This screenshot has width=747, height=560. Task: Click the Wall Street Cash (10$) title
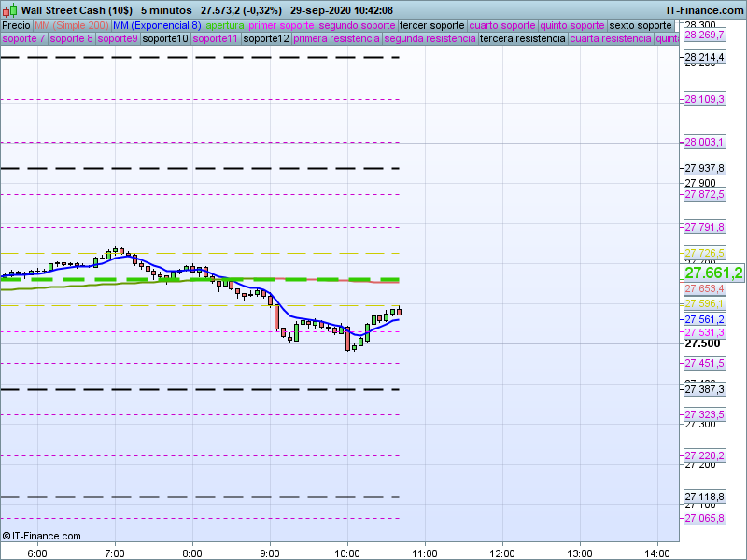77,10
